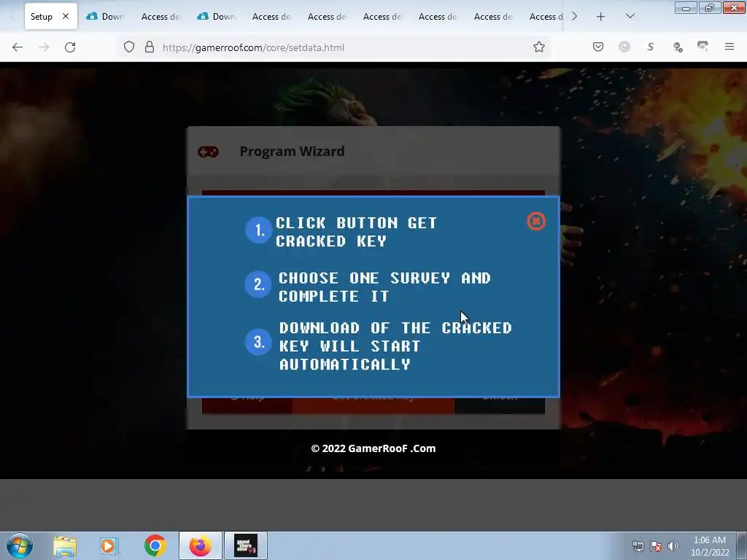
Task: Expand the list all tabs dropdown
Action: click(630, 16)
